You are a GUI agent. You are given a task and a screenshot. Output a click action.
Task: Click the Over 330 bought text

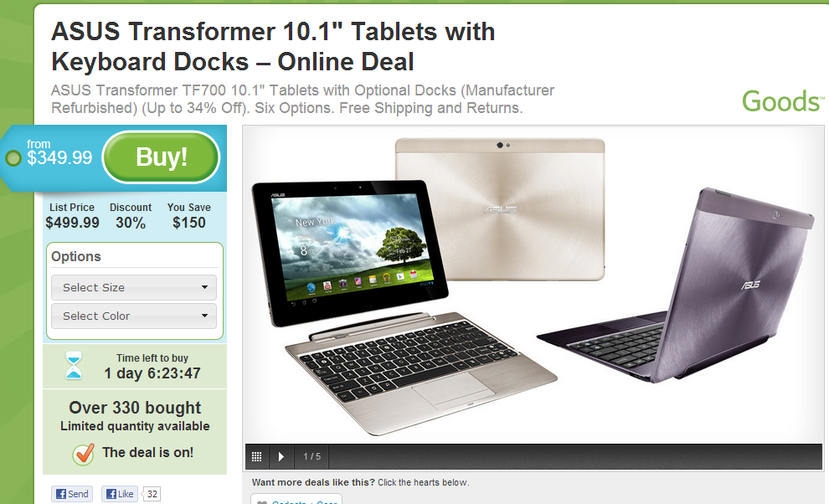(x=135, y=408)
